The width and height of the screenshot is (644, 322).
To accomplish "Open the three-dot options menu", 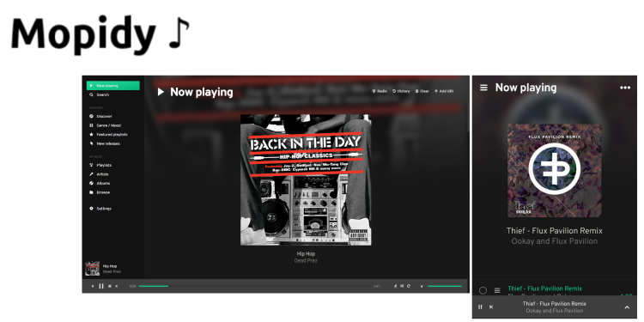I will click(x=625, y=88).
